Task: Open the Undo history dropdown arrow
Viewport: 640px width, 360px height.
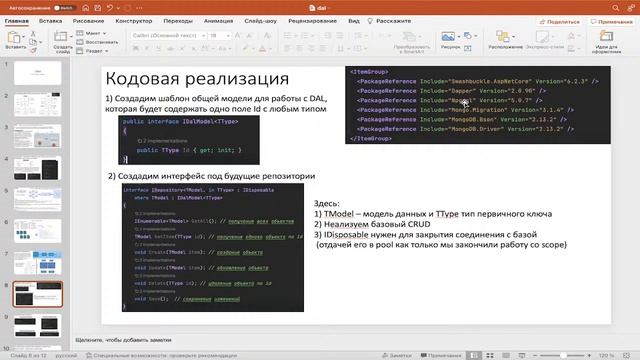Action: [118, 8]
